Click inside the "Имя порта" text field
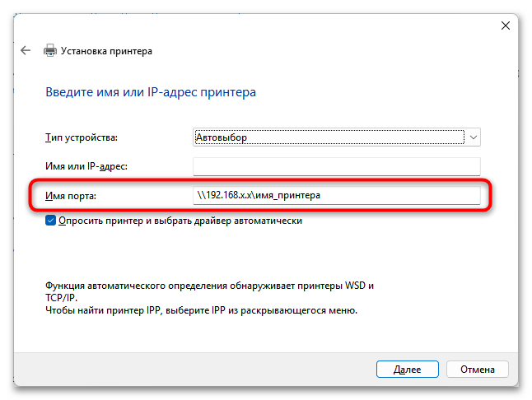Image resolution: width=532 pixels, height=400 pixels. tap(395, 195)
